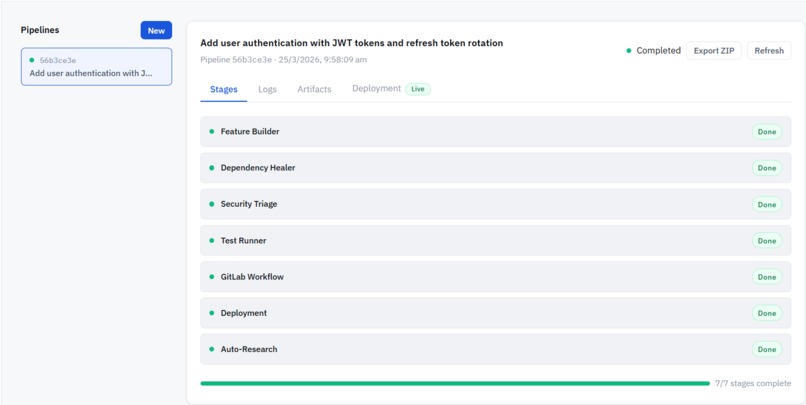Open the Artifacts tab
806x405 pixels.
click(x=314, y=89)
